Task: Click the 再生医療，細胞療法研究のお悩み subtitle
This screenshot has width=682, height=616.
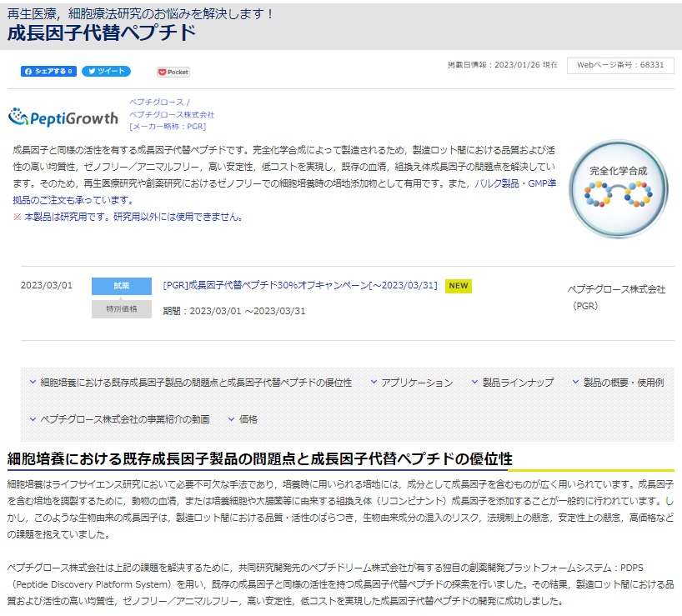Action: 140,14
